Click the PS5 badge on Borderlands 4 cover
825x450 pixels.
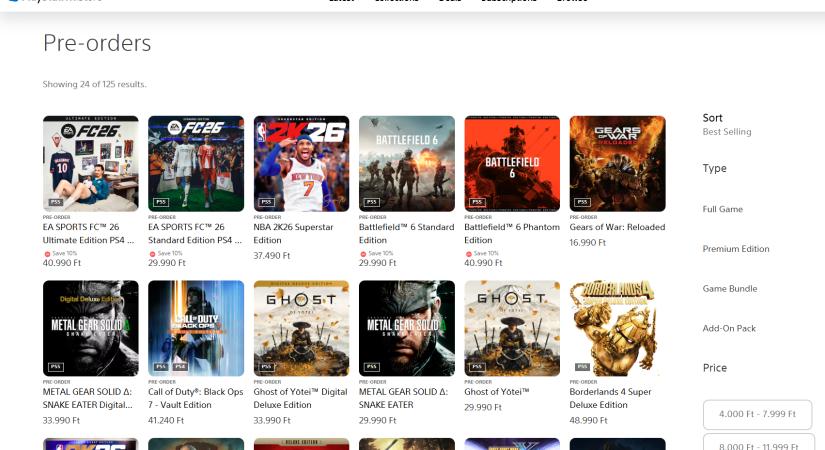click(582, 367)
